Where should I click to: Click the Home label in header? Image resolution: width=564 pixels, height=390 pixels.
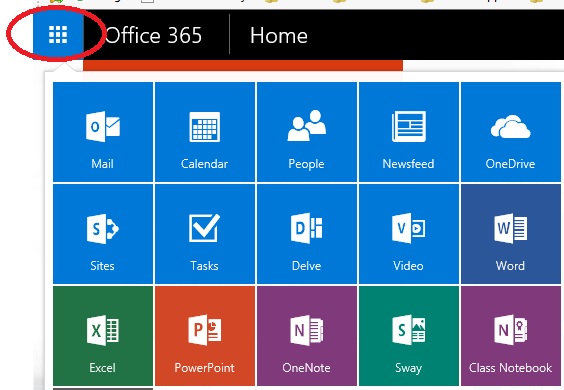click(x=279, y=36)
